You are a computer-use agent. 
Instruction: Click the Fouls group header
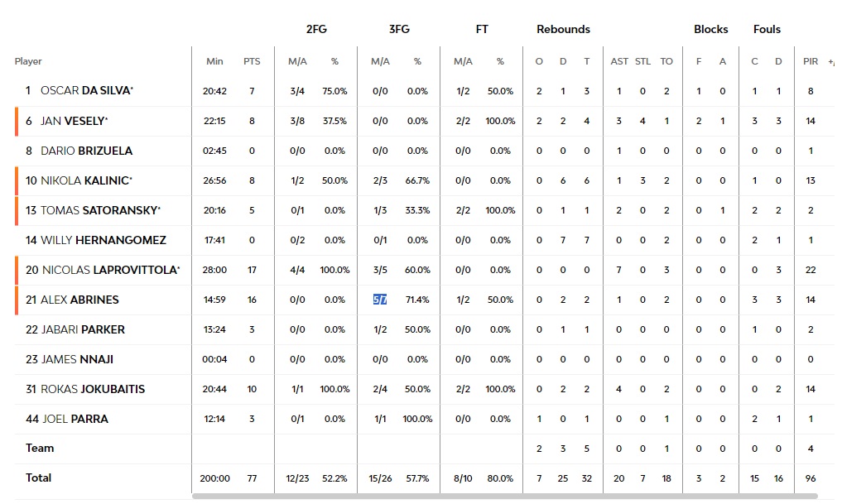tap(767, 29)
